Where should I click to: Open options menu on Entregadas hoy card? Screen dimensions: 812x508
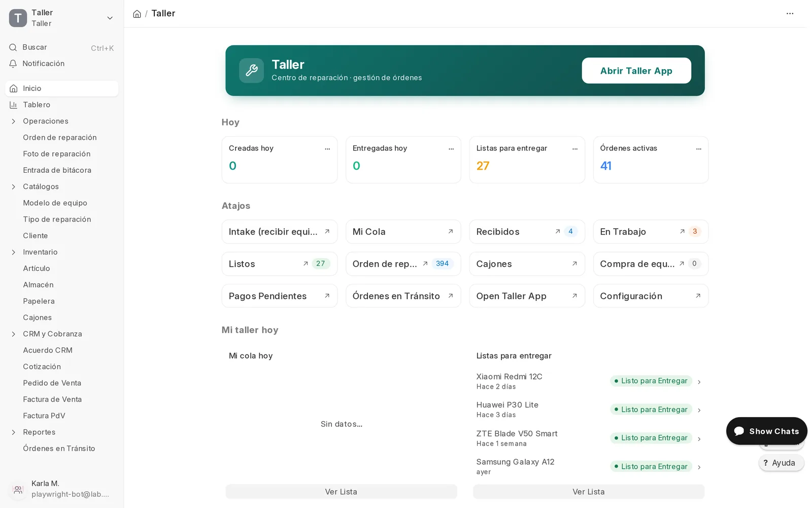(451, 149)
